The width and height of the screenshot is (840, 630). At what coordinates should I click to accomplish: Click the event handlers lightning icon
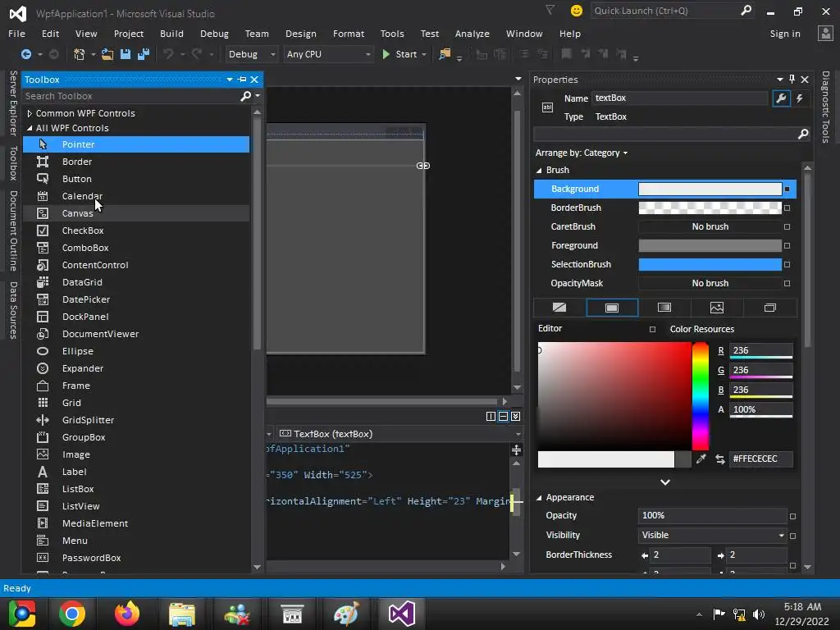pyautogui.click(x=800, y=98)
